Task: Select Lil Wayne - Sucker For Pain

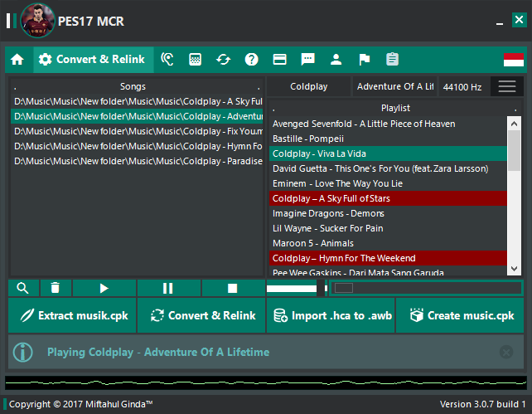Action: point(388,228)
